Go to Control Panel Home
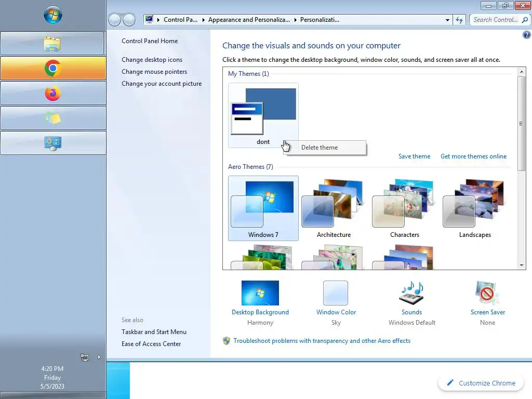Viewport: 532px width, 399px height. pos(150,41)
